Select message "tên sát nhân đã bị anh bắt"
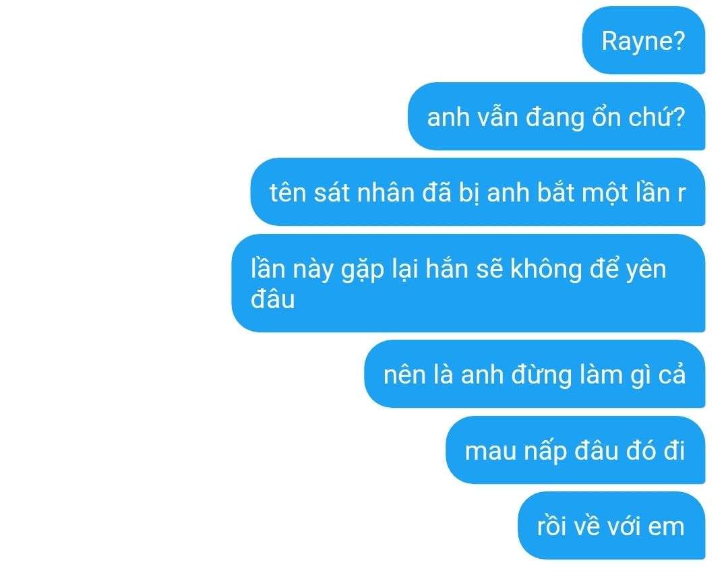The width and height of the screenshot is (728, 577). click(478, 191)
